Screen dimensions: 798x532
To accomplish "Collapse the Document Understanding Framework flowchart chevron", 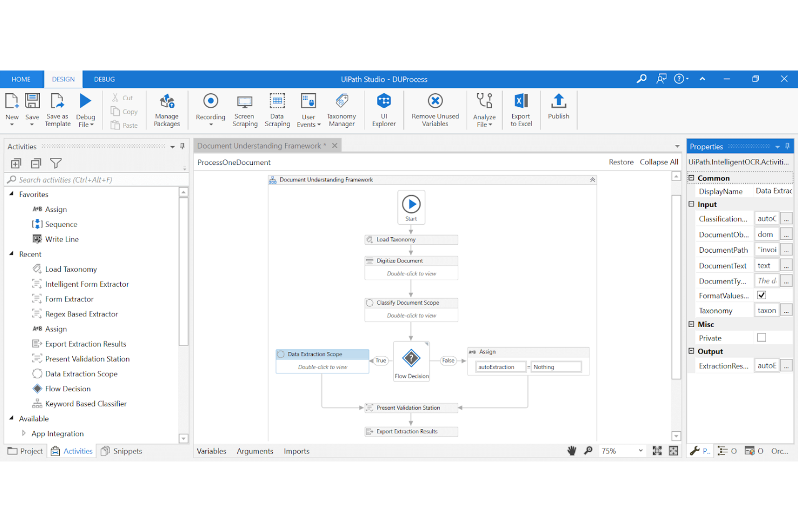I will (x=593, y=180).
